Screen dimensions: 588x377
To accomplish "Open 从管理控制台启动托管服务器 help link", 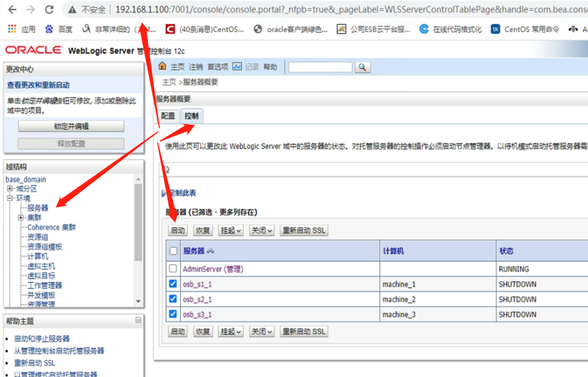I will (x=59, y=351).
